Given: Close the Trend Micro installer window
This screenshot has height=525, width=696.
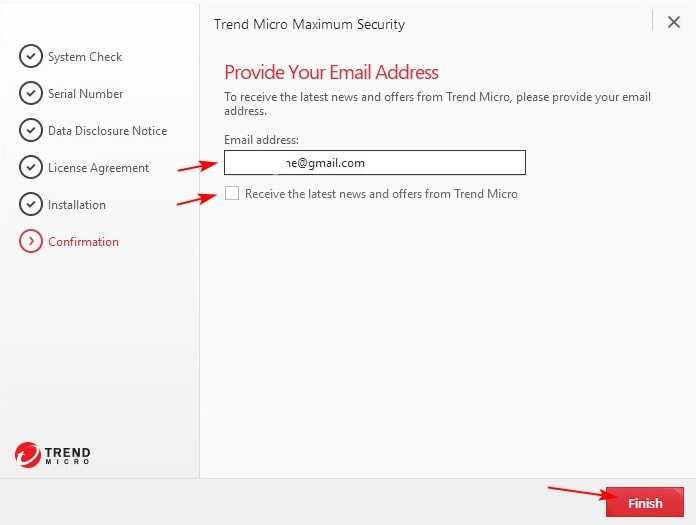Looking at the screenshot, I should (x=674, y=22).
